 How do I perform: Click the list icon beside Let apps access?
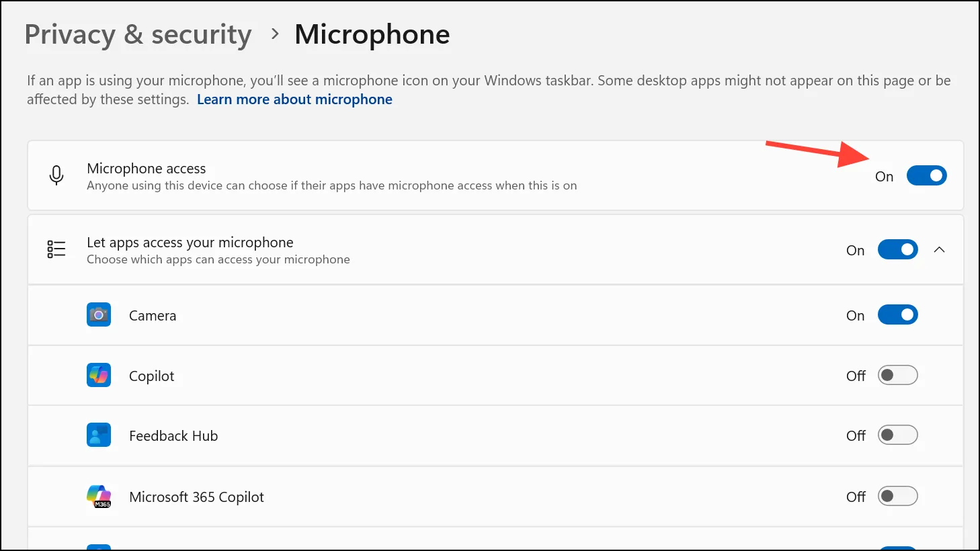pyautogui.click(x=56, y=250)
